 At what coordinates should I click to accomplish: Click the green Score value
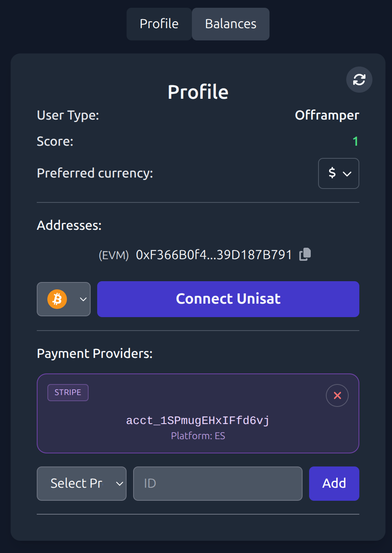355,141
